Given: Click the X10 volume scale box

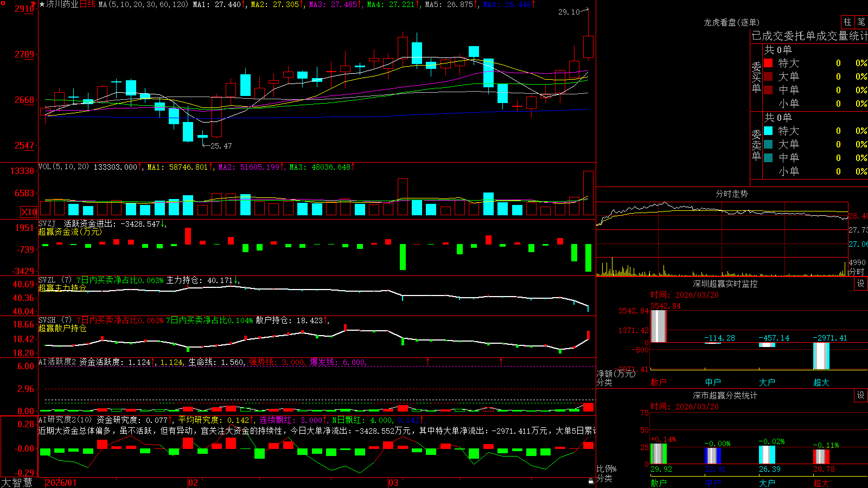Looking at the screenshot, I should tap(29, 212).
